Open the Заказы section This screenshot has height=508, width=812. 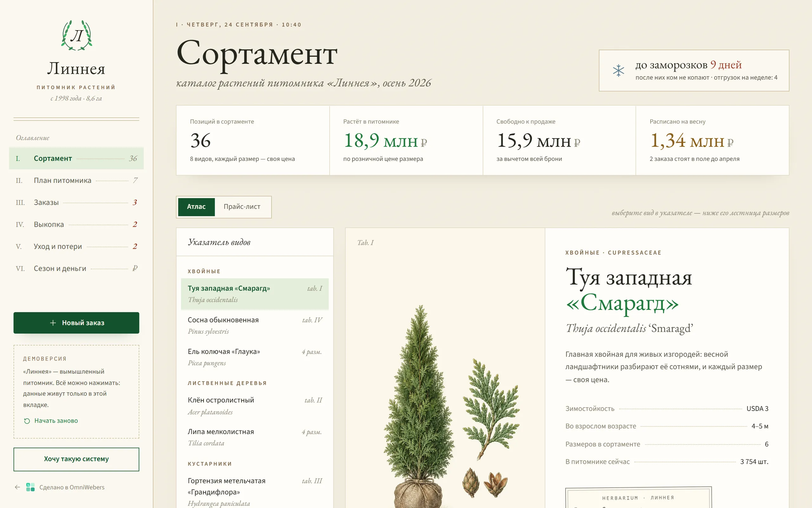(x=76, y=202)
